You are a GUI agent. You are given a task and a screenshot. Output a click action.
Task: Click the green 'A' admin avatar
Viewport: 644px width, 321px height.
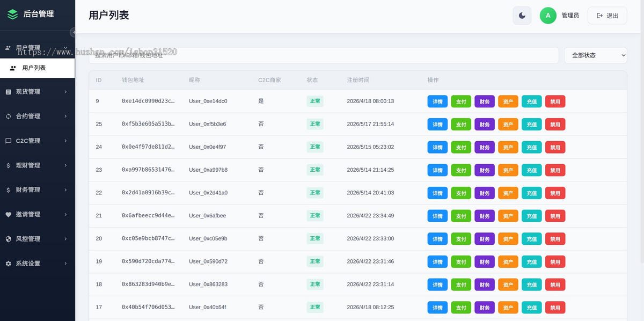click(548, 16)
